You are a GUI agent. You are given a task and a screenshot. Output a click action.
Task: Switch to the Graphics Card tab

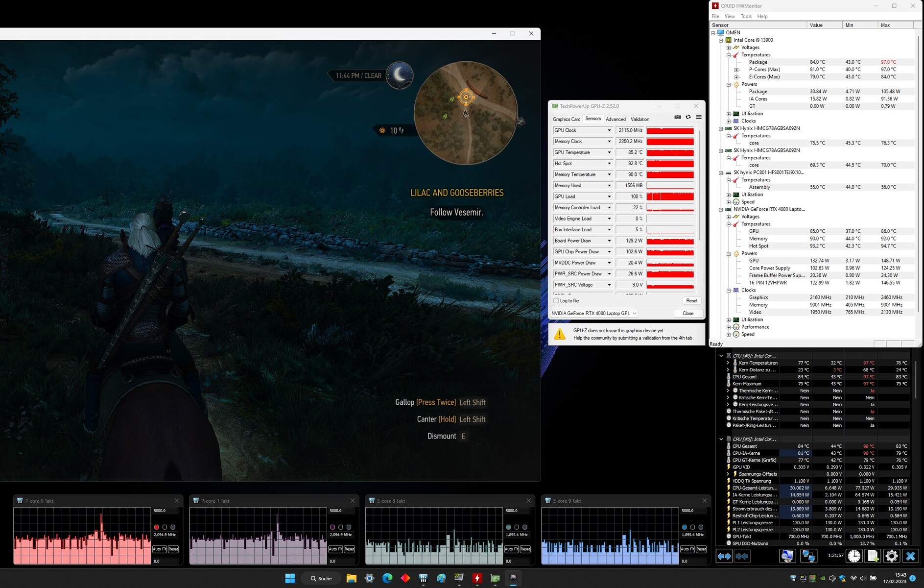[566, 119]
